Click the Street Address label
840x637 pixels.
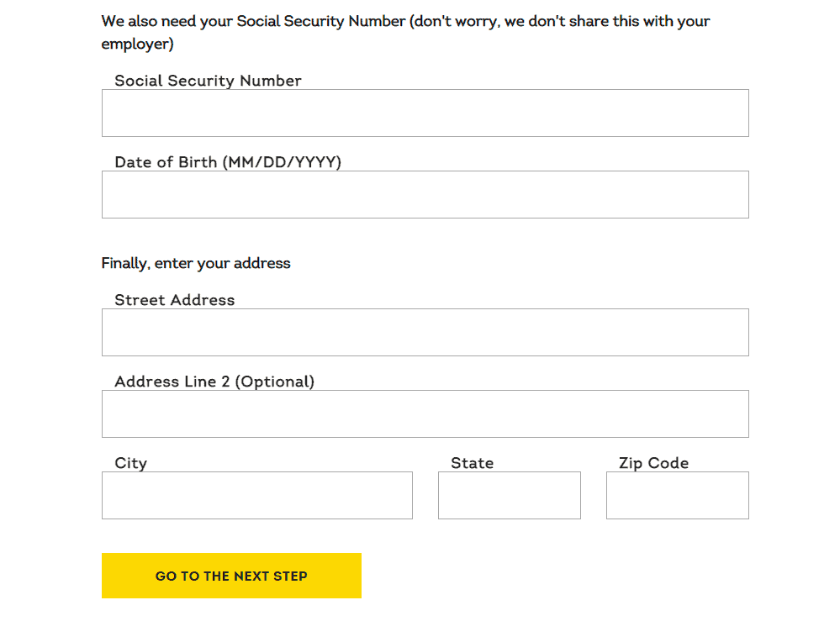click(174, 300)
